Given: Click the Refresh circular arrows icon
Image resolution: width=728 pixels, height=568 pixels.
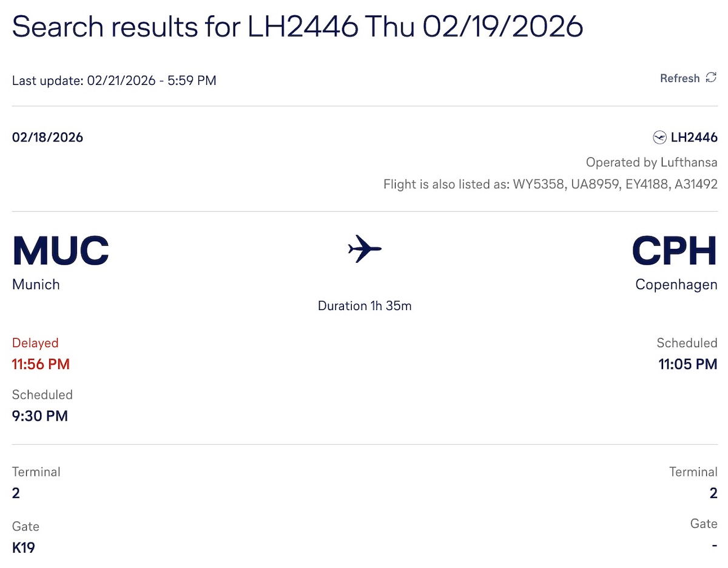Looking at the screenshot, I should coord(711,78).
